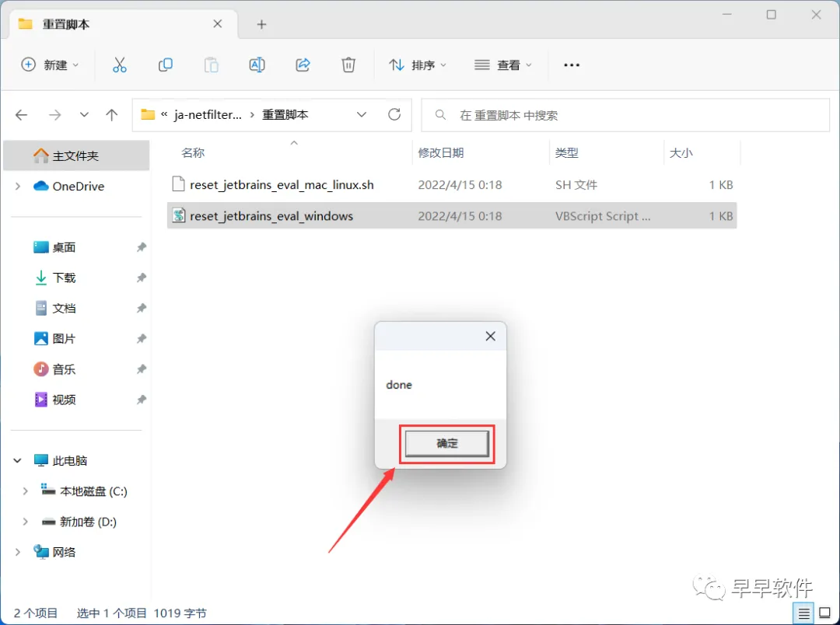Open the 排序 (Sort) dropdown

point(418,65)
